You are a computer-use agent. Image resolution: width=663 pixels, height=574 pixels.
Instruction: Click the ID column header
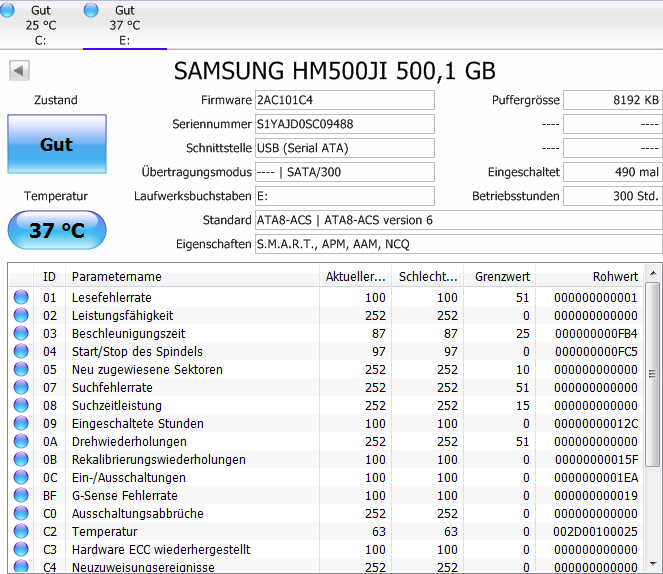tap(49, 276)
